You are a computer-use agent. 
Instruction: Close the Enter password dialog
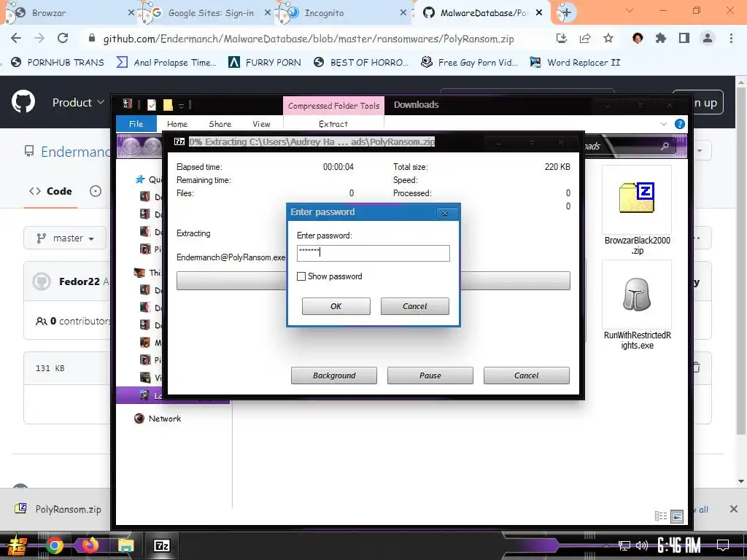click(x=444, y=213)
